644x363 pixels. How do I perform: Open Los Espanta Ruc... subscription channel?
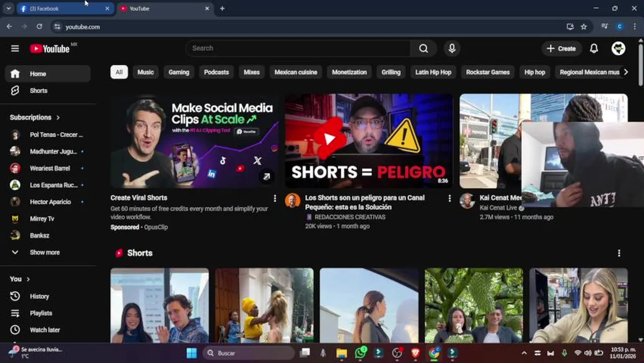[x=48, y=185]
